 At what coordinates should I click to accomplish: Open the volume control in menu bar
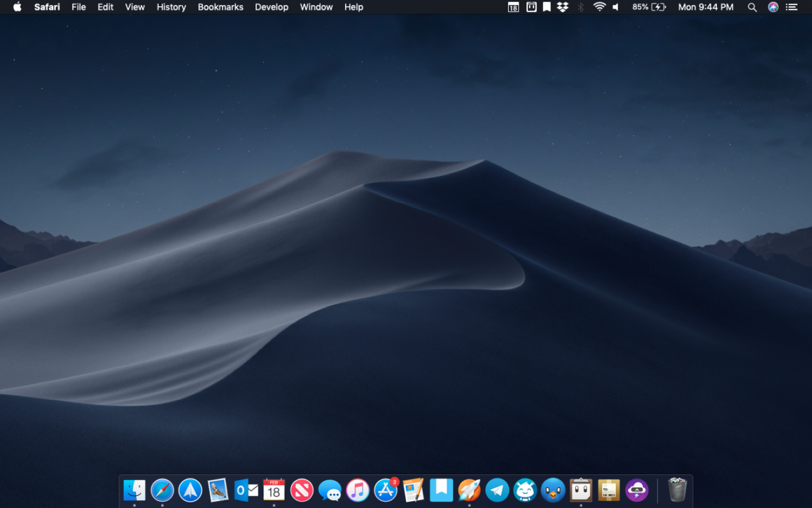click(x=616, y=7)
